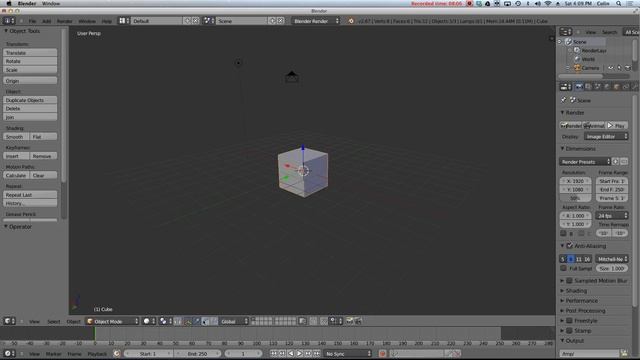
Task: Select the Render properties tab icon
Action: tap(579, 87)
